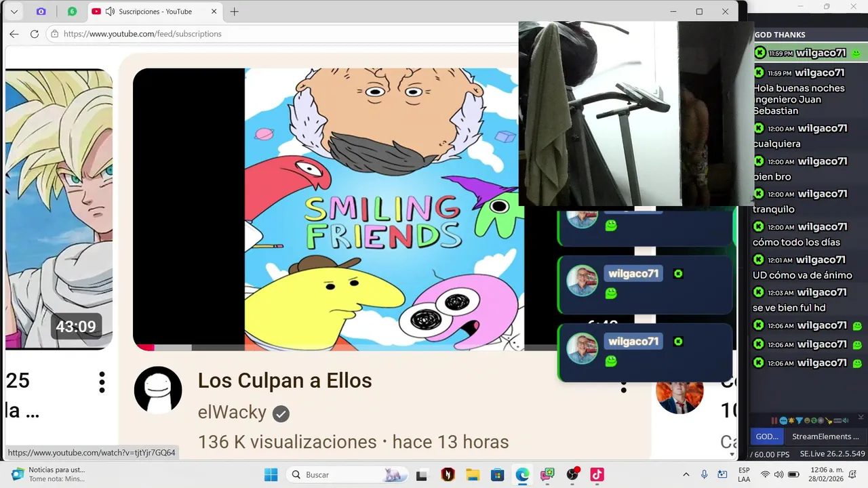868x488 pixels.
Task: Click the gray keyboard-like icon in chat toolbar
Action: pos(837,420)
